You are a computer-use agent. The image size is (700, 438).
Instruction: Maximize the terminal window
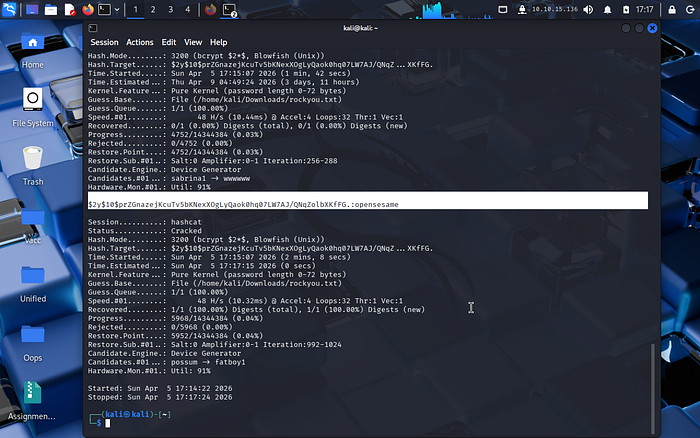(x=639, y=28)
